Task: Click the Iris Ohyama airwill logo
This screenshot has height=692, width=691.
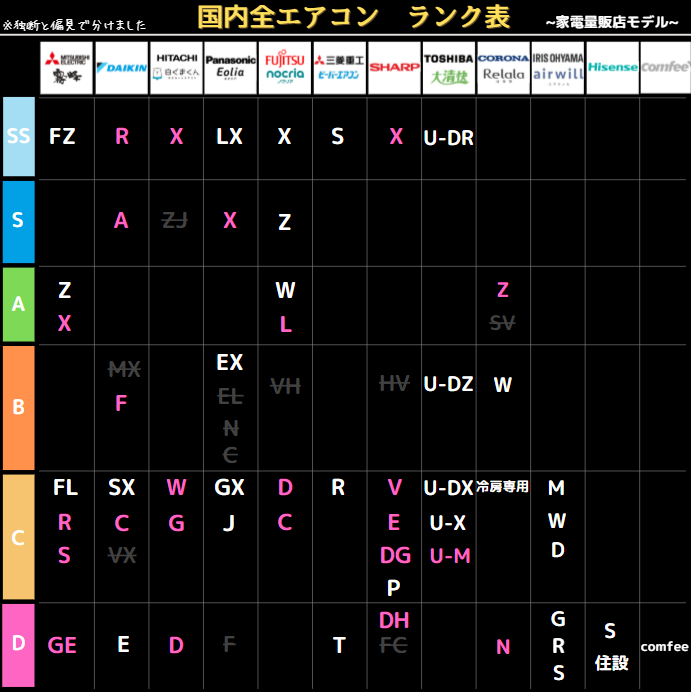Action: 557,68
